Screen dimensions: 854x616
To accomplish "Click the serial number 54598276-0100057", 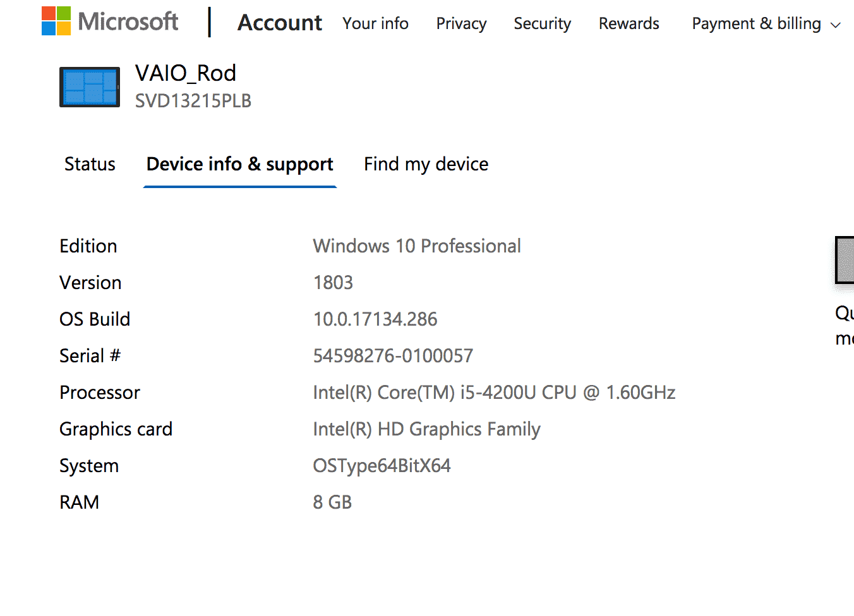I will (x=393, y=356).
